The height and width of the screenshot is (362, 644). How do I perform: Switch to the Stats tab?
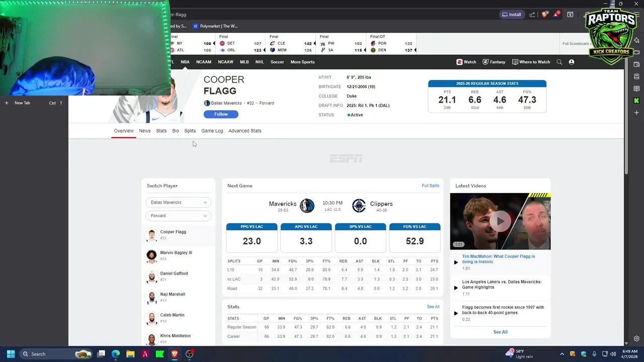click(x=161, y=131)
